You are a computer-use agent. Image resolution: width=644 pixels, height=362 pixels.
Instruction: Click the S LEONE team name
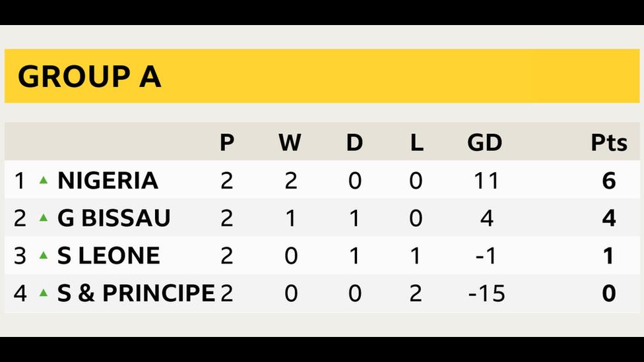[108, 255]
